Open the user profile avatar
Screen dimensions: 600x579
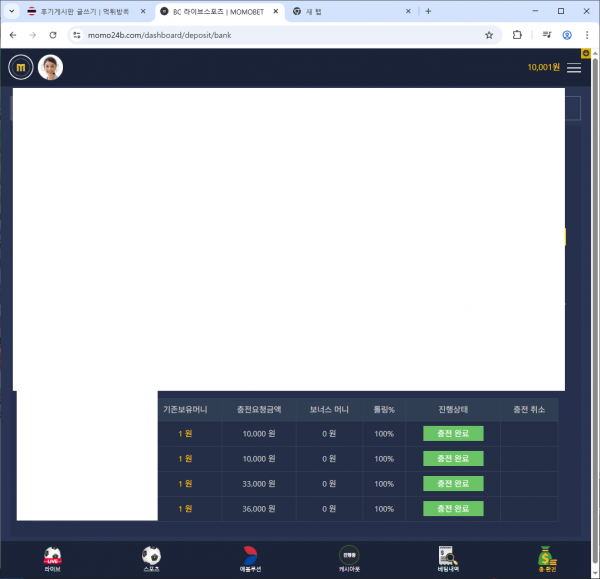click(50, 67)
